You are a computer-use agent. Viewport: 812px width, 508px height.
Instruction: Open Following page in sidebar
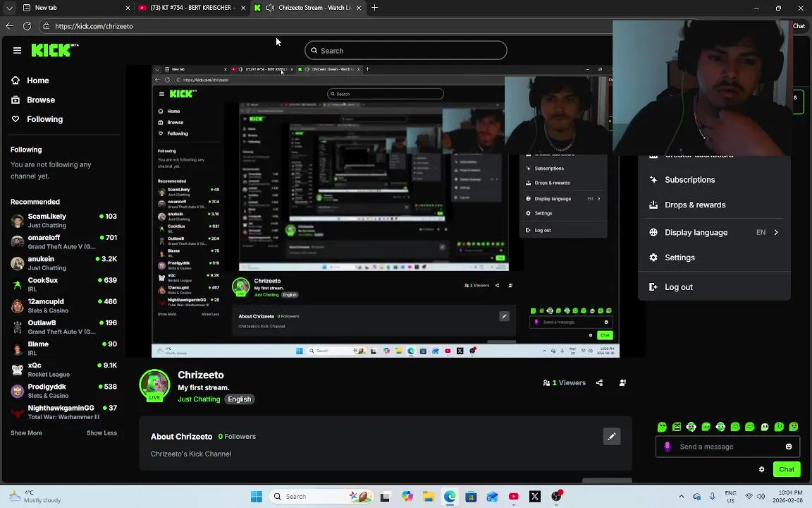(x=44, y=119)
